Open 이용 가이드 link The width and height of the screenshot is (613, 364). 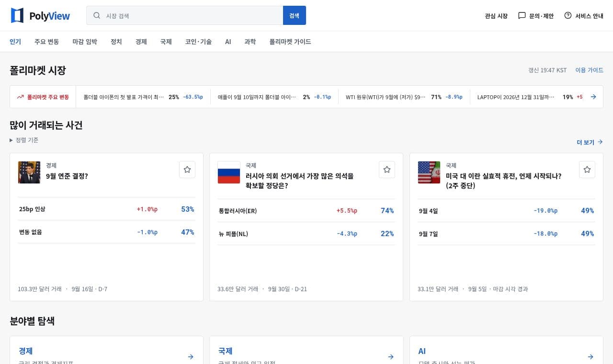click(589, 70)
